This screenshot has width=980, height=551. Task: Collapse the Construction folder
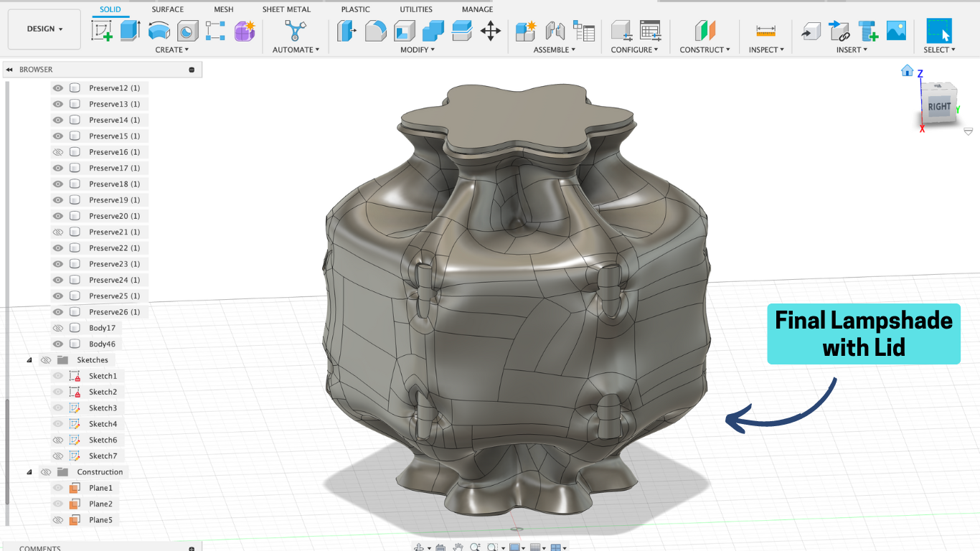point(29,472)
